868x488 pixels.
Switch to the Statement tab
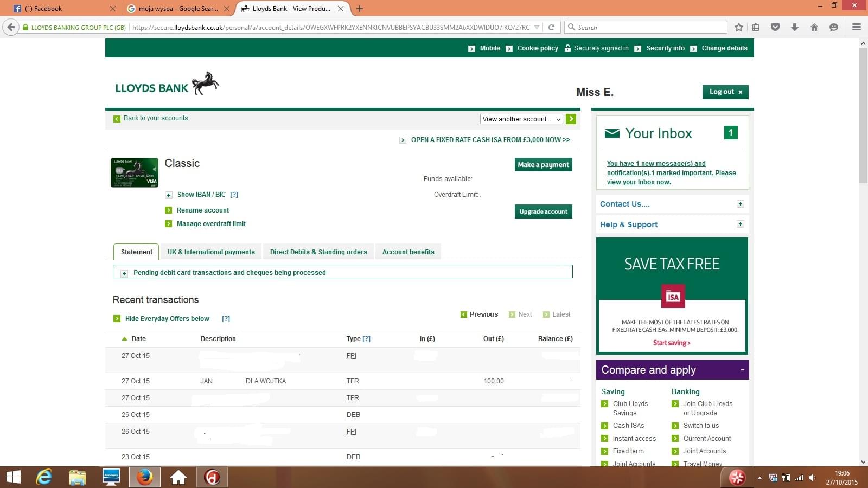136,252
